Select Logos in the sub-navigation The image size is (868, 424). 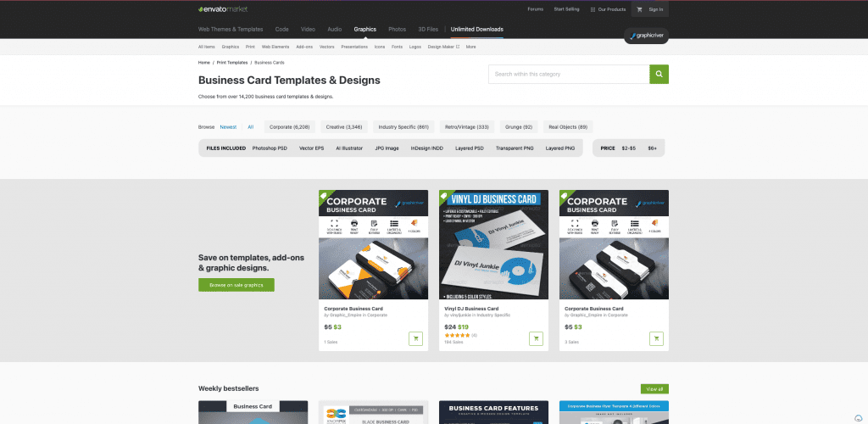pos(415,47)
